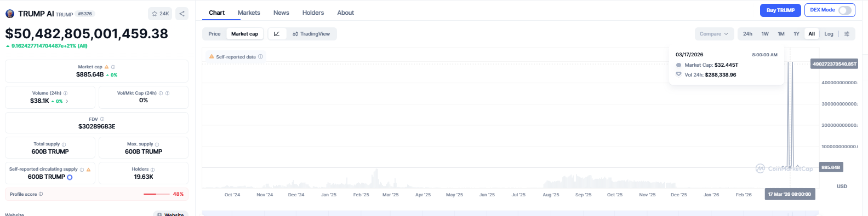Click the chart timeline range scrubber
Screen dimensions: 868x216
pyautogui.click(x=510, y=213)
